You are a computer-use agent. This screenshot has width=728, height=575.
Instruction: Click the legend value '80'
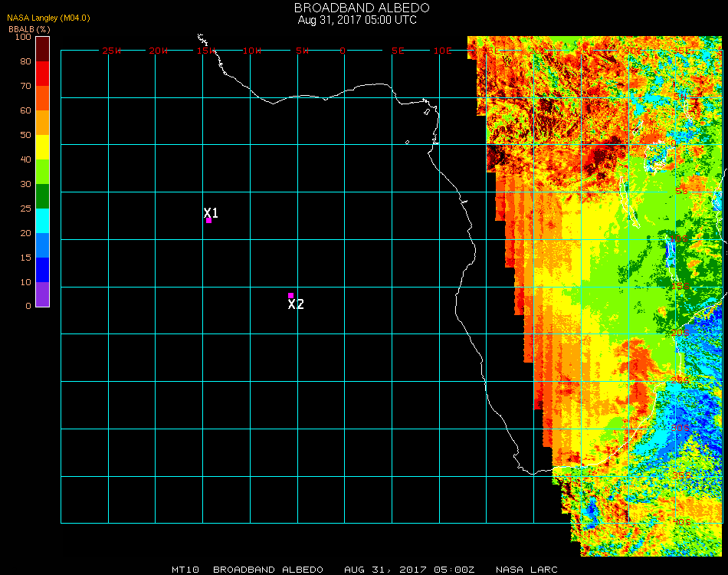[25, 61]
